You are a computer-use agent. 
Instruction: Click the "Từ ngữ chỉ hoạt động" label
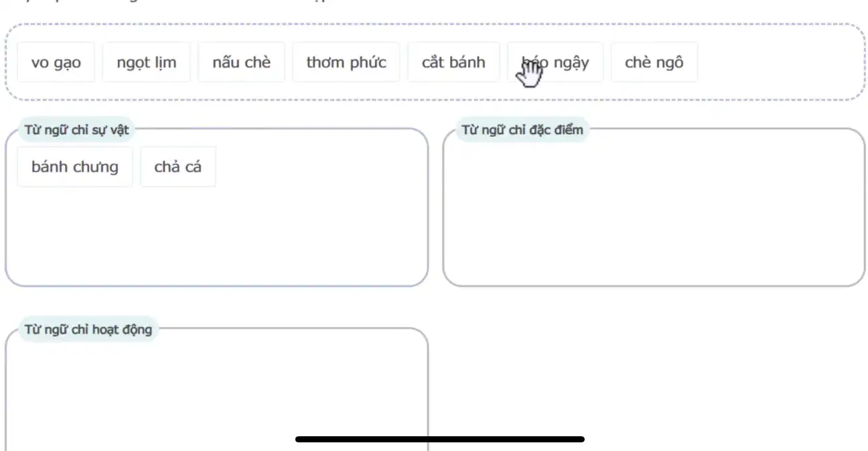(x=88, y=329)
